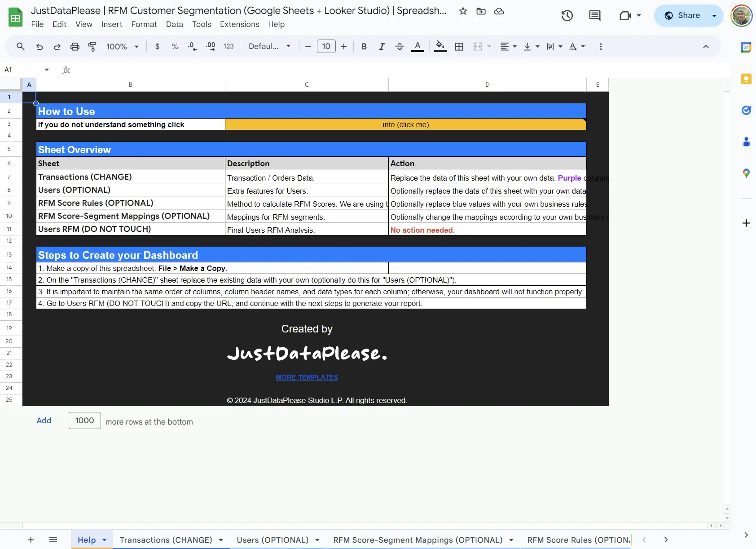756x549 pixels.
Task: Click the font size input field
Action: coord(326,46)
